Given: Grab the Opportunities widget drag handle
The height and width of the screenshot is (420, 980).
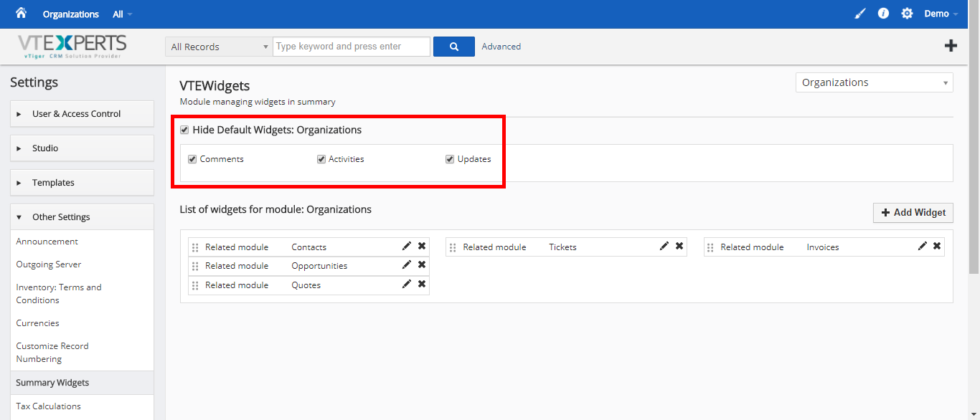Looking at the screenshot, I should [195, 266].
